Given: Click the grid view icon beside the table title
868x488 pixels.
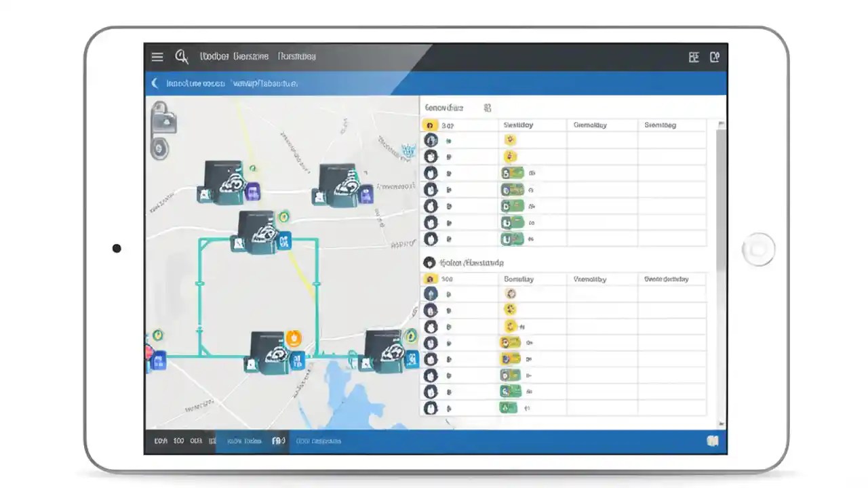Looking at the screenshot, I should pos(486,108).
